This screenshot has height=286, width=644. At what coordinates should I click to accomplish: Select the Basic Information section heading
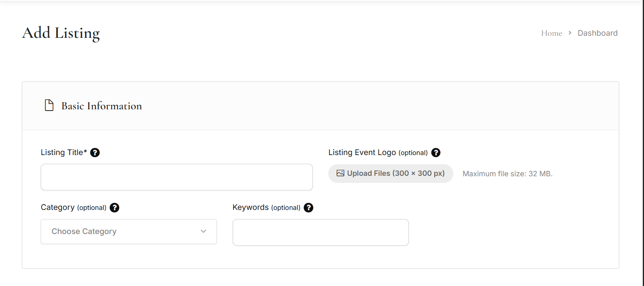pos(101,106)
